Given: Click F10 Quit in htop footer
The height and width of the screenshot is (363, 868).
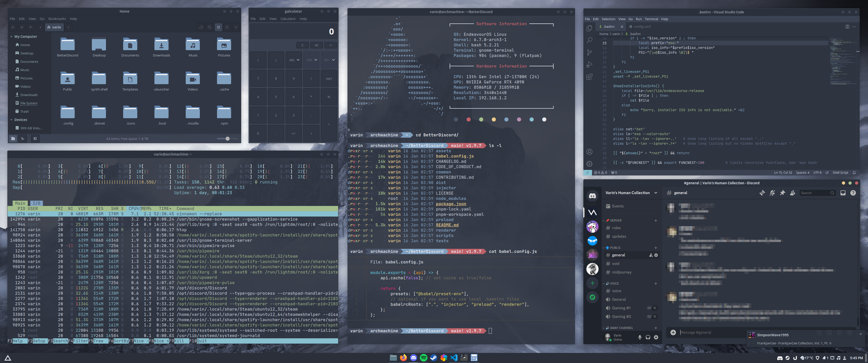Looking at the screenshot, I should (x=198, y=341).
